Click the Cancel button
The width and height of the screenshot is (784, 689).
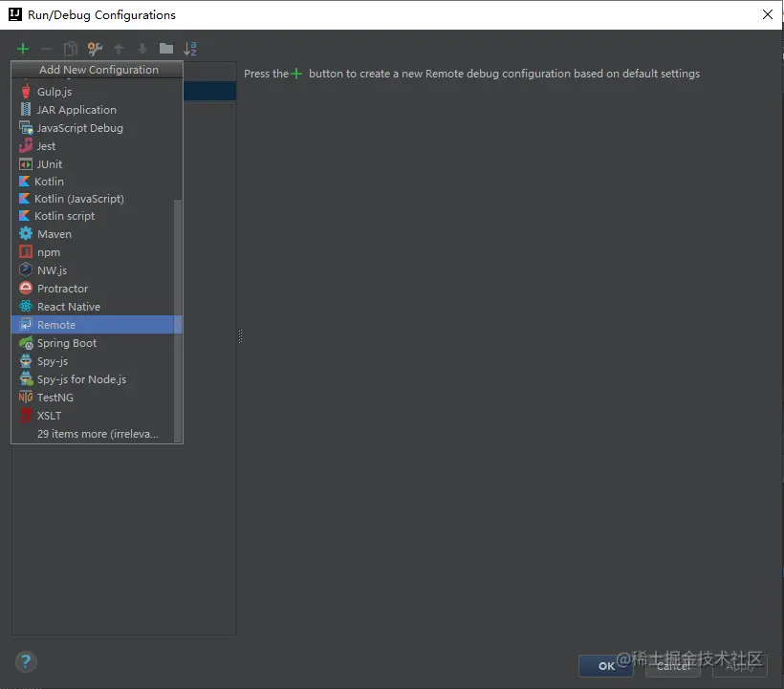pos(672,666)
